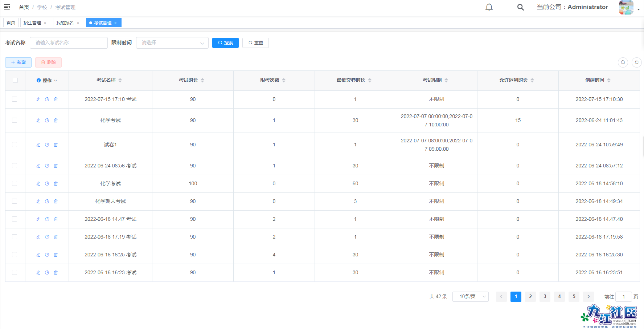Click the 新增 button
The image size is (644, 329).
pyautogui.click(x=18, y=62)
